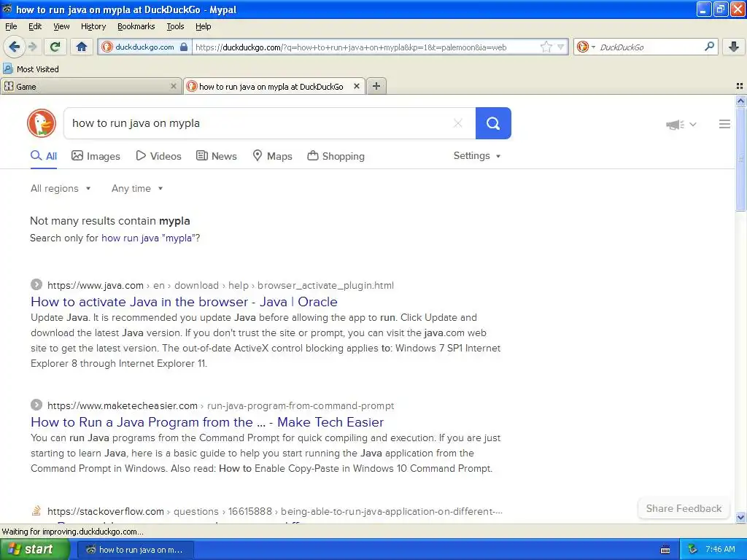Open How to activate Java in browser result

[184, 302]
